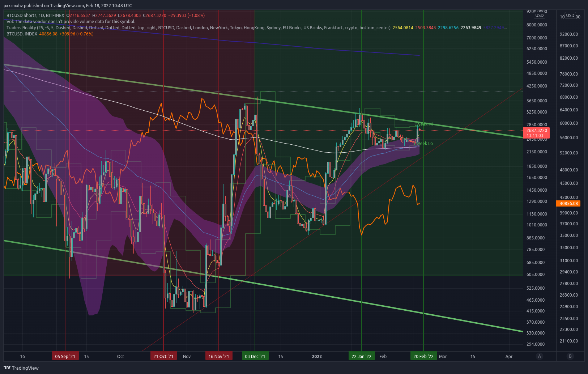Click the 21 Oct '21 date marker

click(163, 356)
